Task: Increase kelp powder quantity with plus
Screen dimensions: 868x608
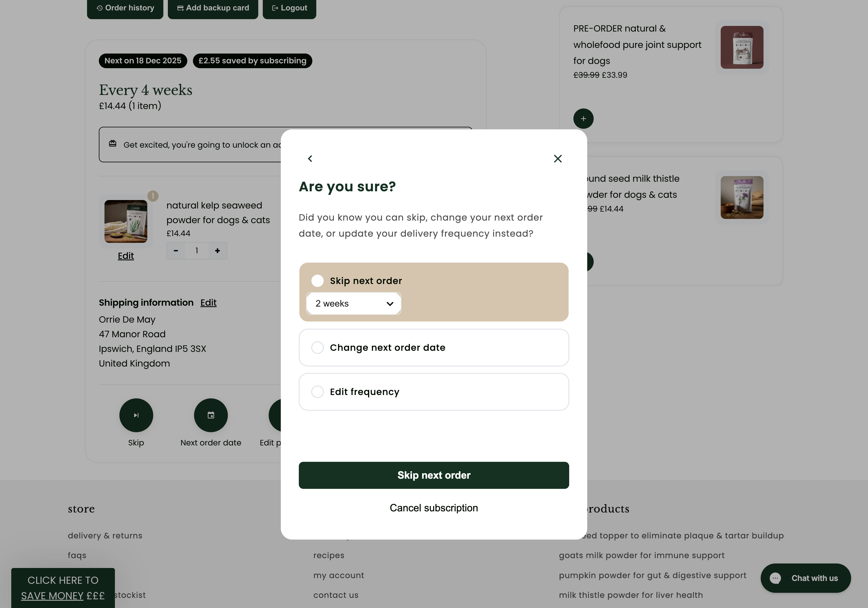Action: click(217, 251)
